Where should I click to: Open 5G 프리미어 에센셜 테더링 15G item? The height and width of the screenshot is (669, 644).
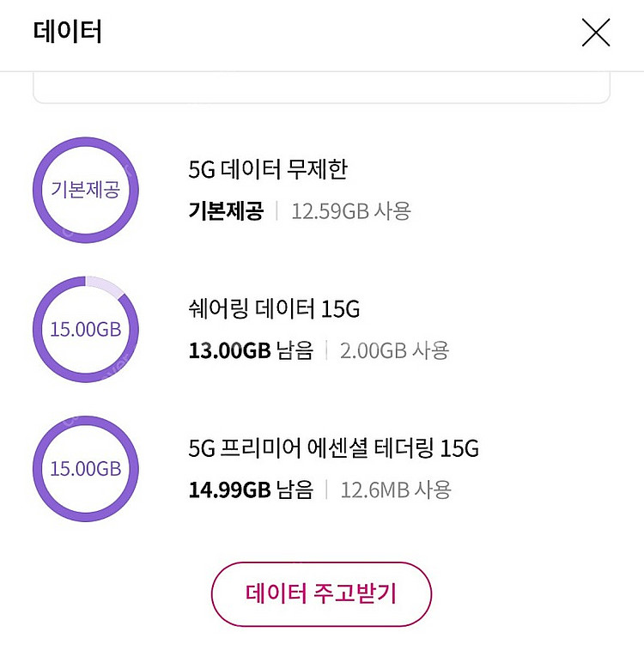click(x=333, y=448)
